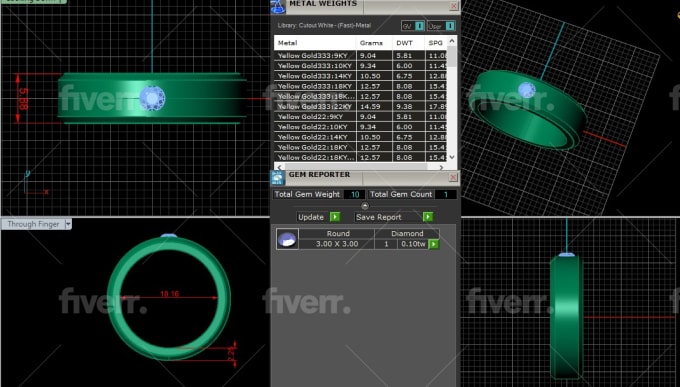Click Round shape cell in Gem Reporter
680x387 pixels.
pos(337,233)
